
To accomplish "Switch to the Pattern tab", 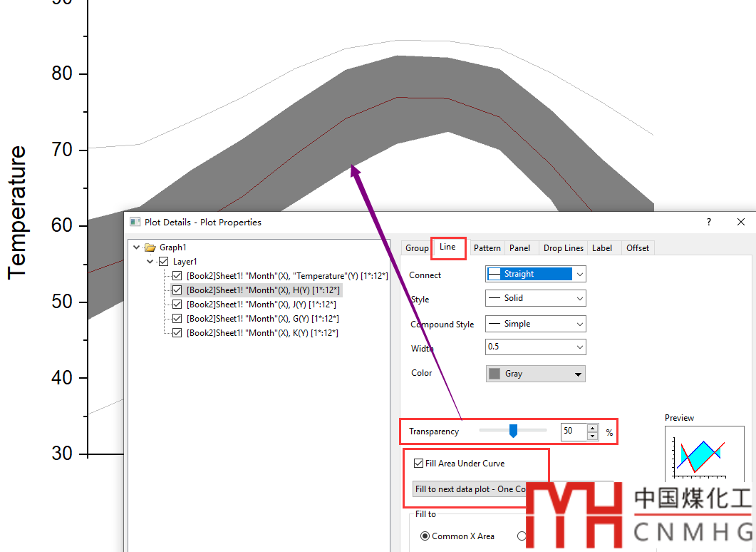I will (x=487, y=248).
